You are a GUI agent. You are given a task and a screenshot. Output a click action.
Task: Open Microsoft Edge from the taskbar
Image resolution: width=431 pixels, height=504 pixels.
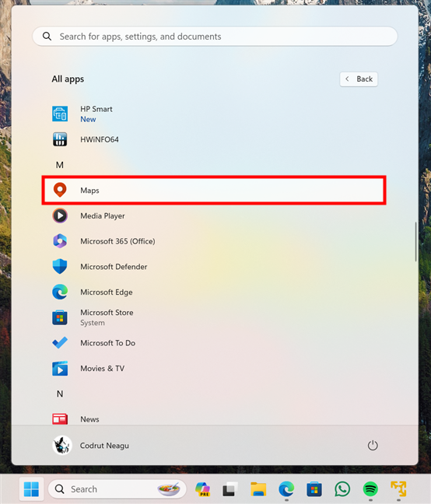(x=286, y=489)
